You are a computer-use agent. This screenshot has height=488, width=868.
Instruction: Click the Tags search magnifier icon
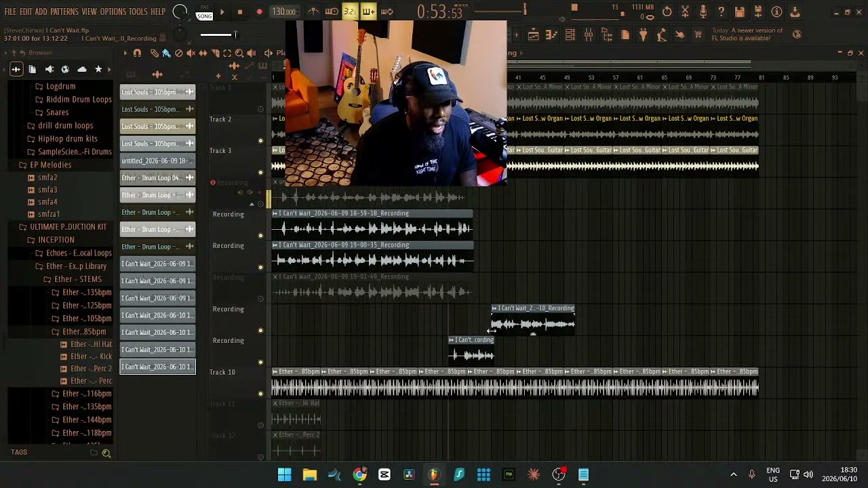[106, 453]
